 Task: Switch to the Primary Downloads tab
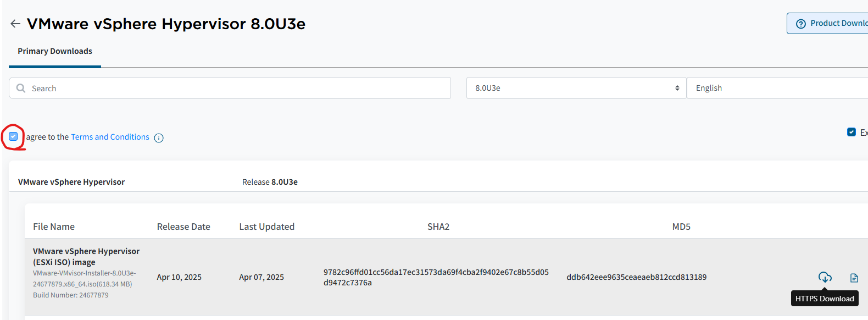point(55,51)
